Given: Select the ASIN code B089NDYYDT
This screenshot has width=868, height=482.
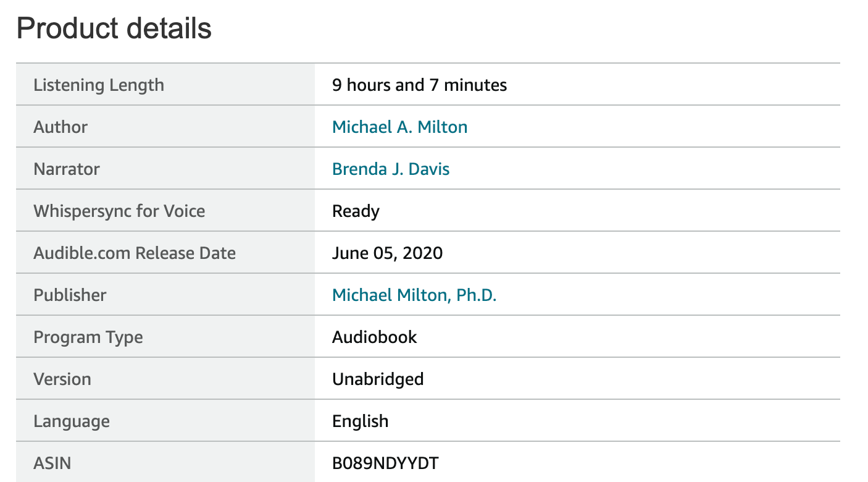Looking at the screenshot, I should point(385,463).
